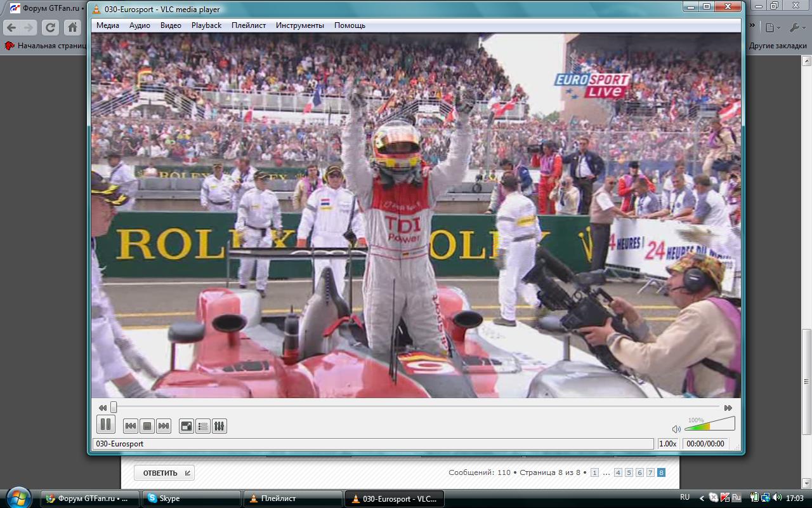This screenshot has height=508, width=812.
Task: Click the browser forward arrow button
Action: [29, 27]
